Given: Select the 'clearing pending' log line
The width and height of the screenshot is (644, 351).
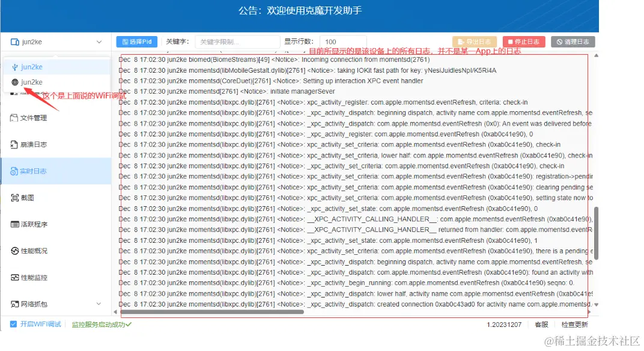Looking at the screenshot, I should click(x=355, y=188).
